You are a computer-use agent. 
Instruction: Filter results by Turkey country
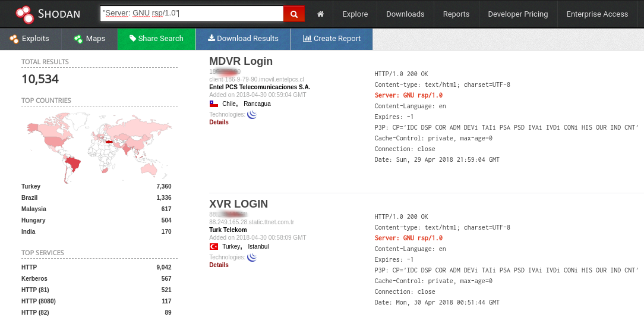tap(31, 186)
